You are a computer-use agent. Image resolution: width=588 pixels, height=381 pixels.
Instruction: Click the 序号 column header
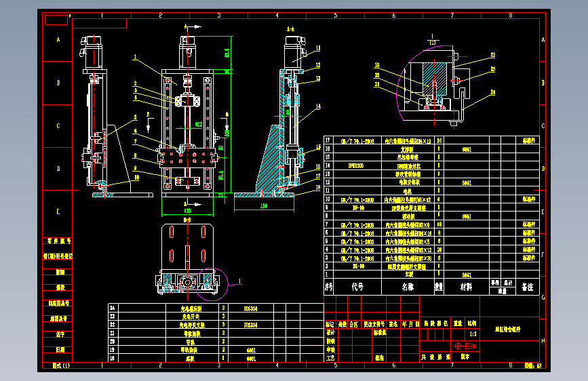tap(329, 287)
